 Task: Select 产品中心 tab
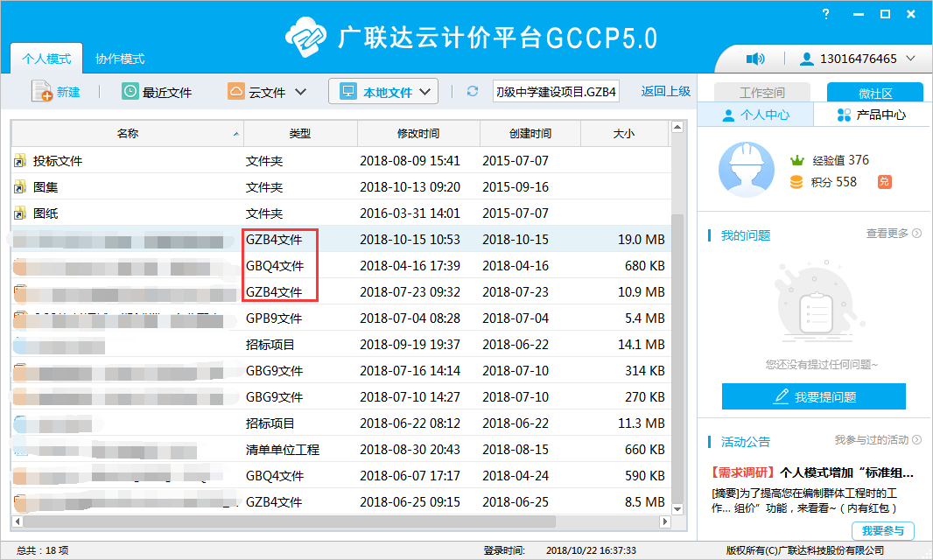coord(872,115)
